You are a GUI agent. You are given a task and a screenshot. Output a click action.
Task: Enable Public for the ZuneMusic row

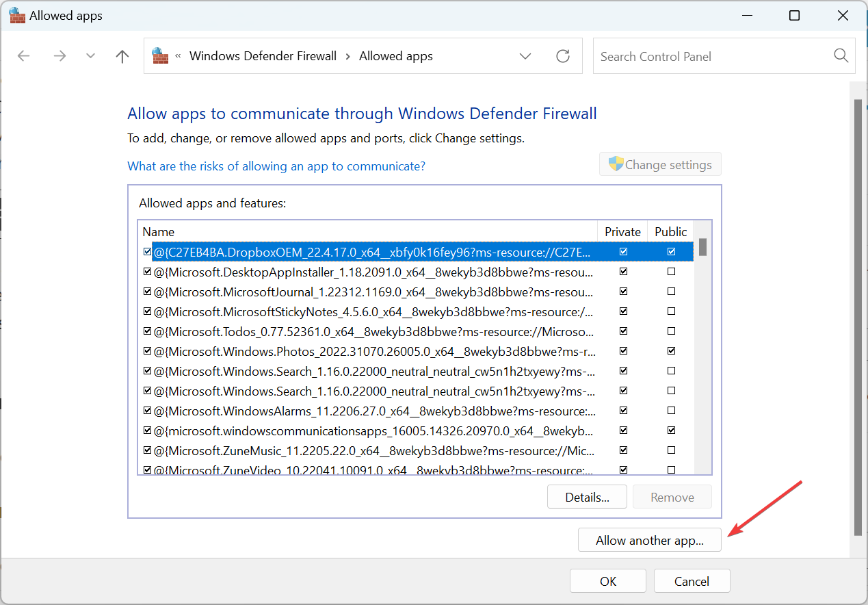point(671,450)
